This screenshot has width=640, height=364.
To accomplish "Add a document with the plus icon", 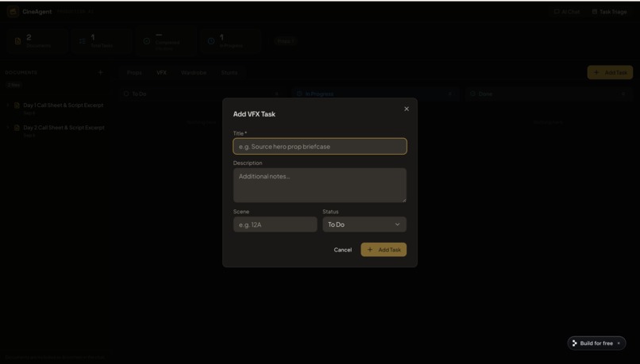I will (x=100, y=72).
